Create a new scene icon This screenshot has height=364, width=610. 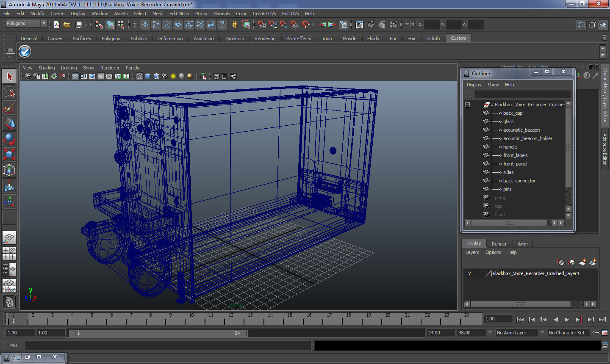[x=57, y=25]
